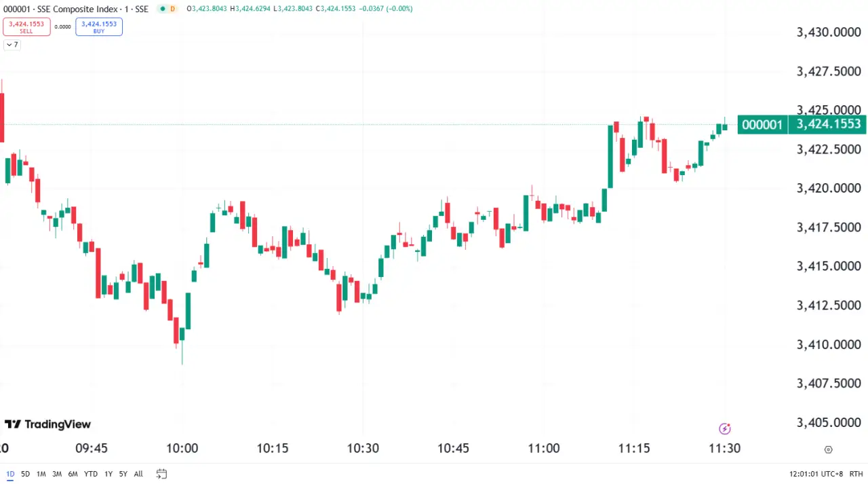The width and height of the screenshot is (868, 484).
Task: Click the blue BUY button
Action: 99,27
